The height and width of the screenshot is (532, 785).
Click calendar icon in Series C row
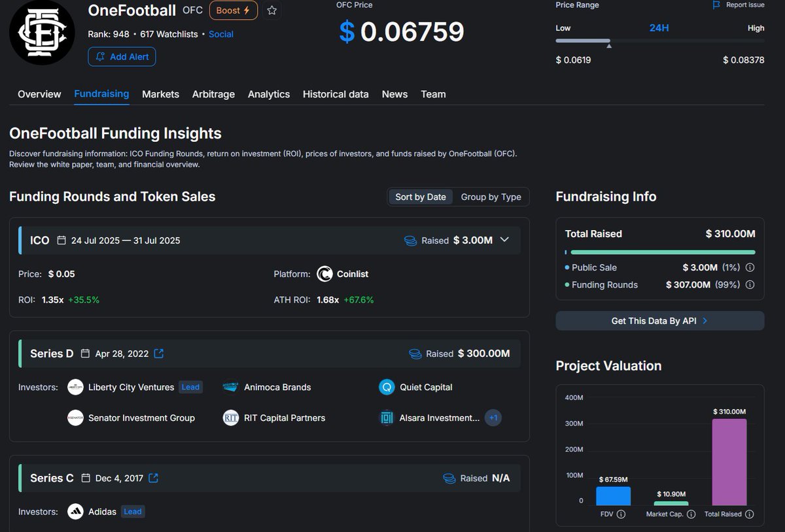point(85,478)
